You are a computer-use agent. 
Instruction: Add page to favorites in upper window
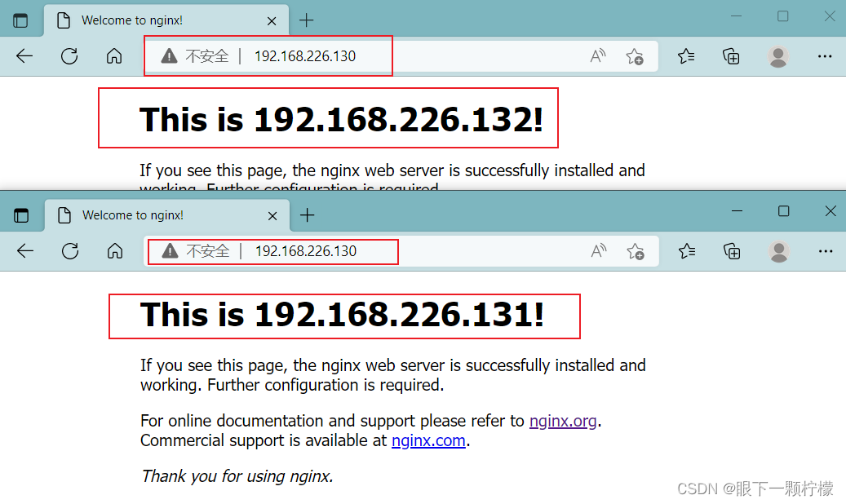(x=635, y=56)
